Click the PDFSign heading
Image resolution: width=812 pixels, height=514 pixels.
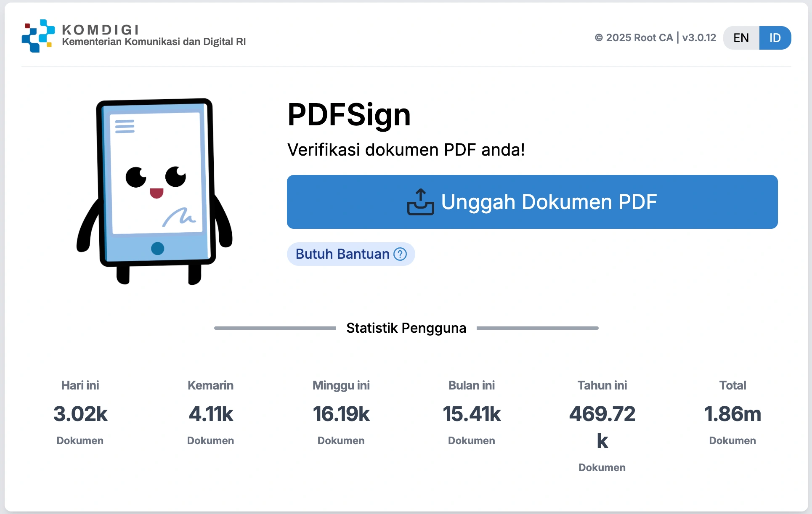point(349,115)
